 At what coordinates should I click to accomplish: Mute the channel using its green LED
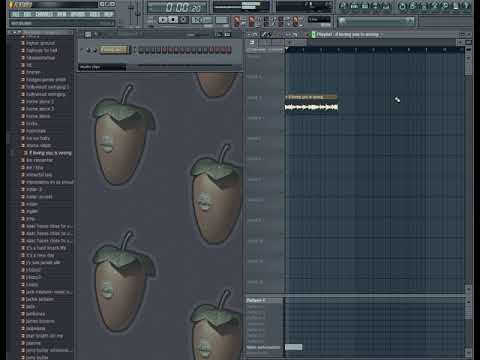tap(82, 50)
